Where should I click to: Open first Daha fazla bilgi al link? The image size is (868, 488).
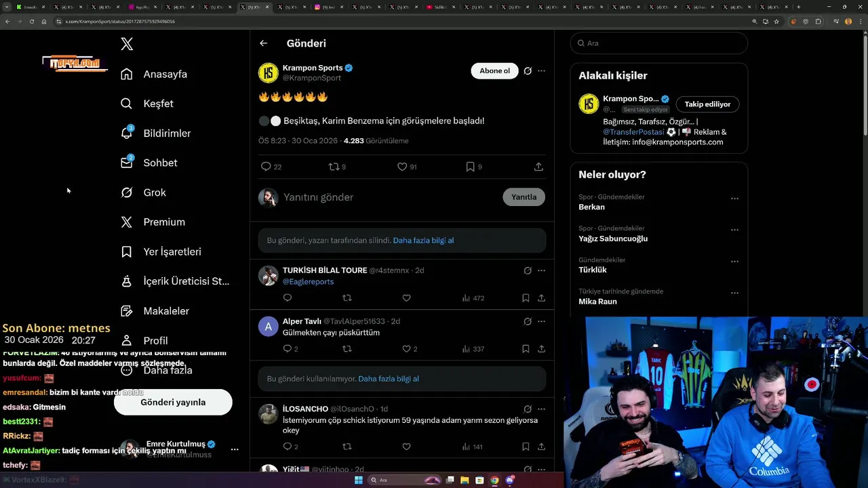pyautogui.click(x=423, y=241)
